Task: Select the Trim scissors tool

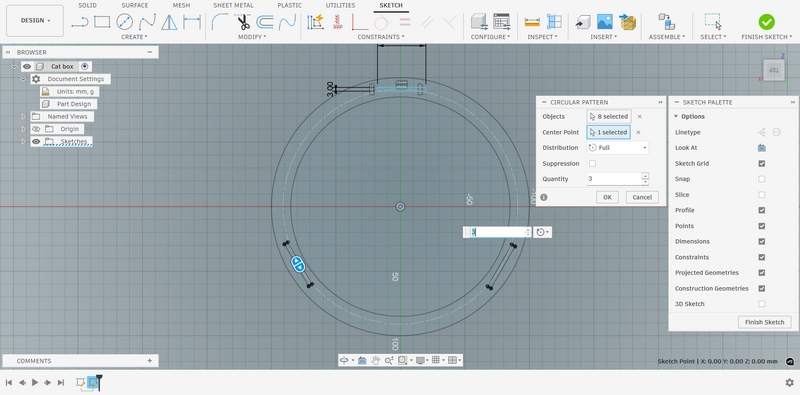Action: click(243, 22)
